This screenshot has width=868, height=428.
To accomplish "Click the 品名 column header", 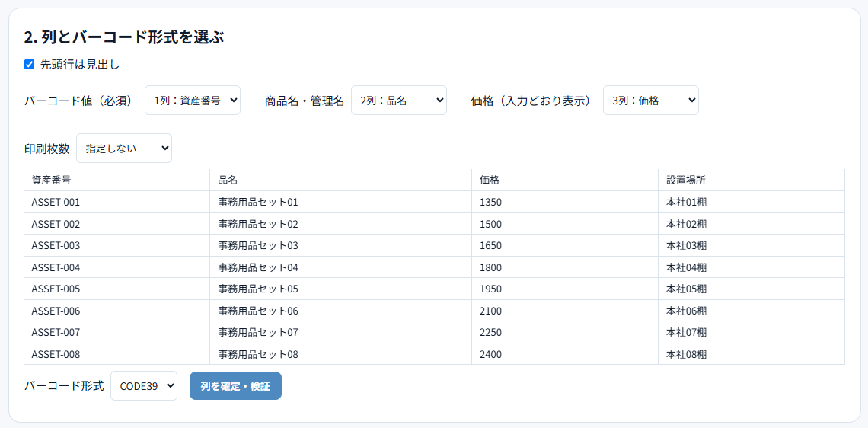I will click(x=341, y=180).
